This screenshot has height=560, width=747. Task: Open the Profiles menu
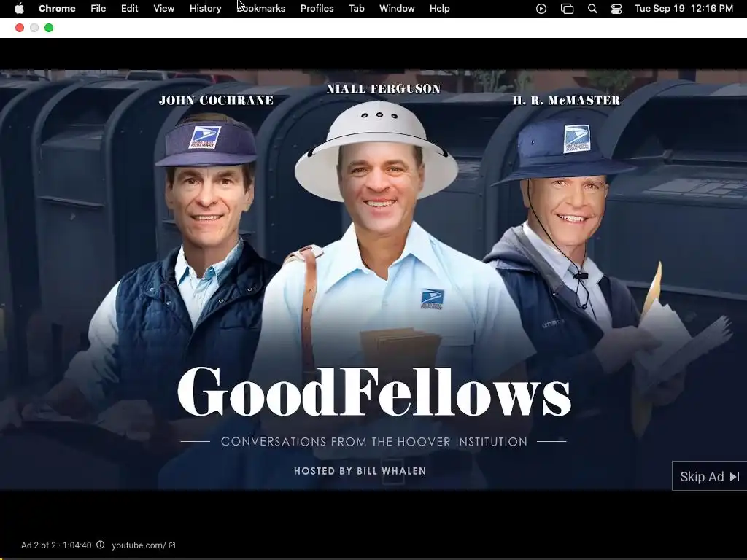[x=317, y=9]
